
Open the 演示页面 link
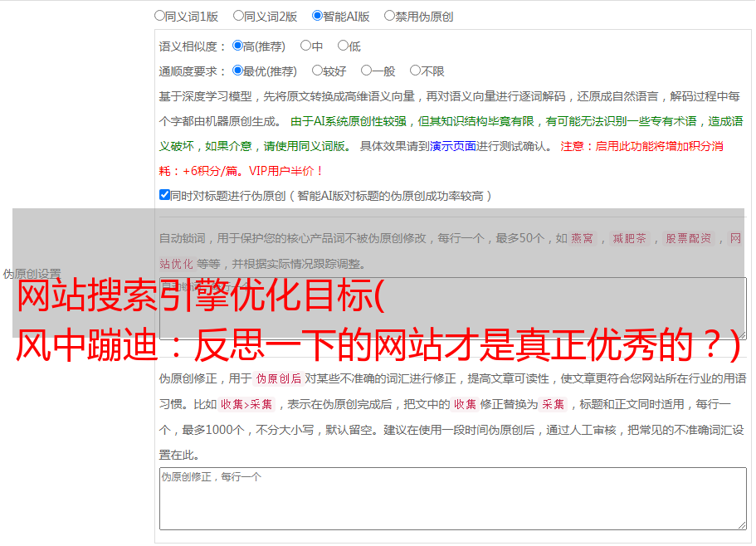[x=453, y=146]
